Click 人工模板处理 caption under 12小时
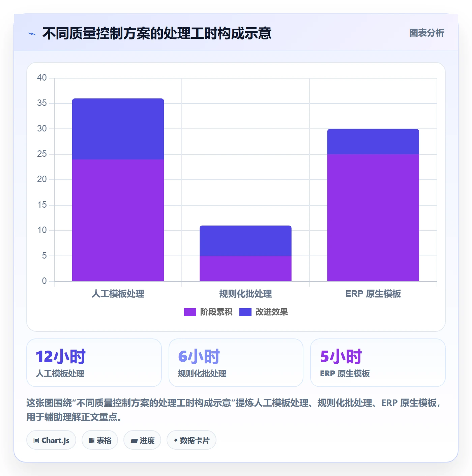Screen dimensions: 472x476 click(x=60, y=374)
